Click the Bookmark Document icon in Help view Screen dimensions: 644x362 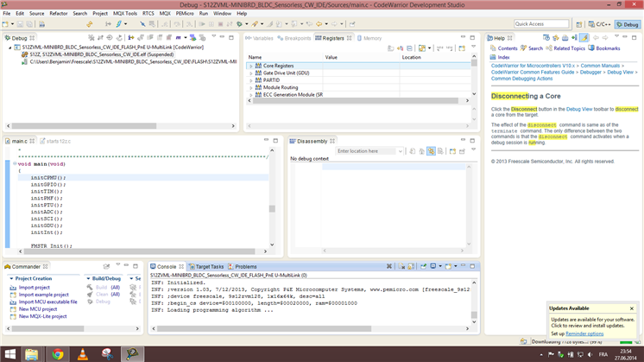[x=574, y=38]
